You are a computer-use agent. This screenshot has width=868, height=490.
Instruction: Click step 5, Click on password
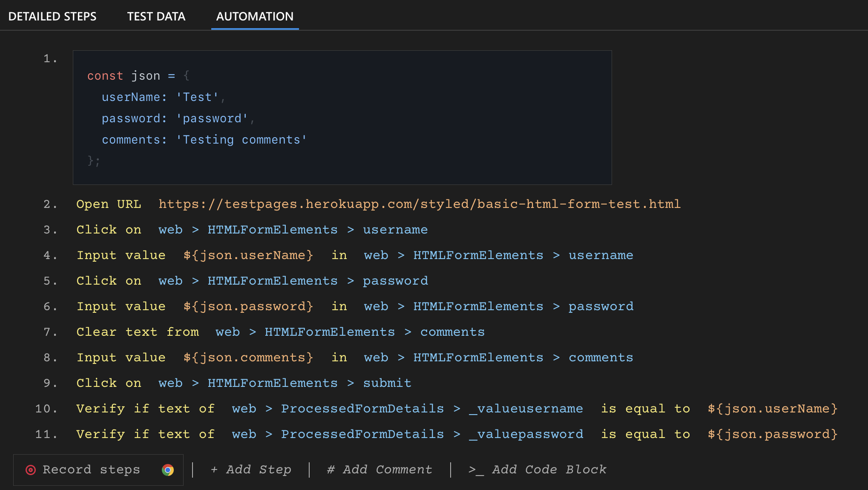coord(251,280)
